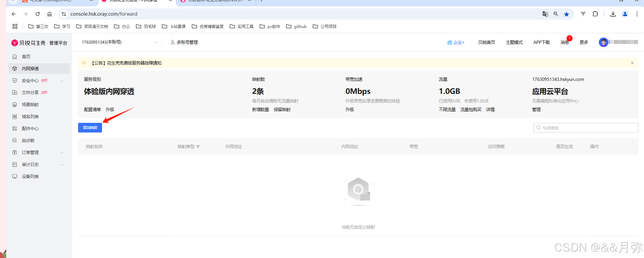This screenshot has width=644, height=258.
Task: Open 多账号管理
Action: tap(184, 42)
